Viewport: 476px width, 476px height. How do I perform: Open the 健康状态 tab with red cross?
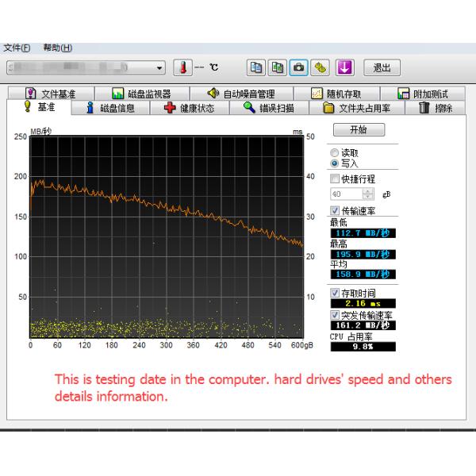(189, 108)
